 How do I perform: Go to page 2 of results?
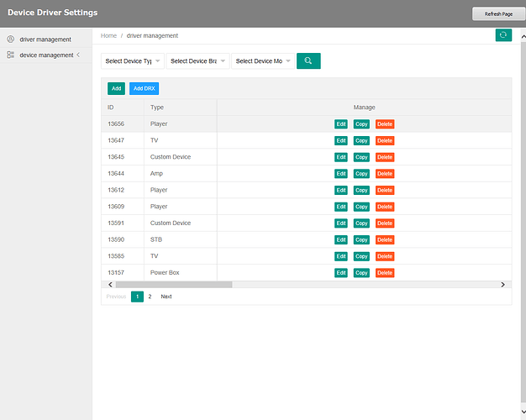tap(150, 297)
